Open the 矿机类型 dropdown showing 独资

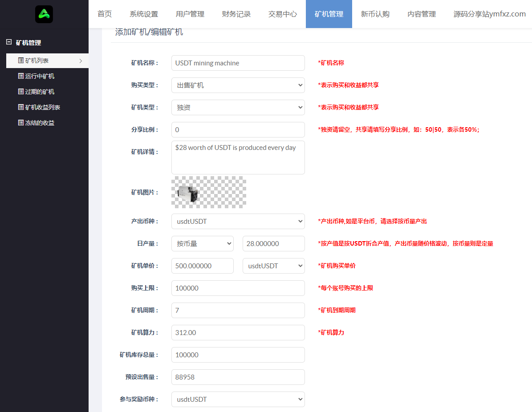(x=238, y=107)
